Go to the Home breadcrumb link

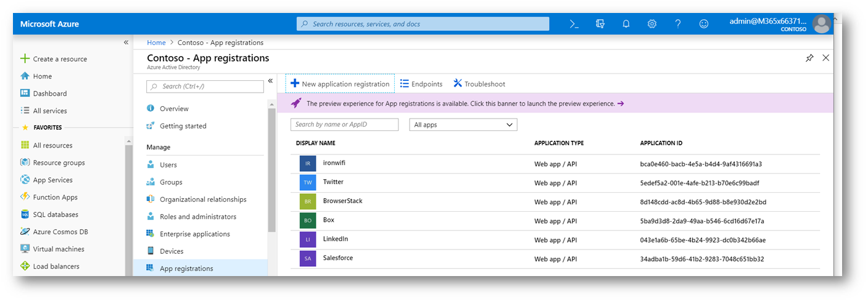point(156,43)
